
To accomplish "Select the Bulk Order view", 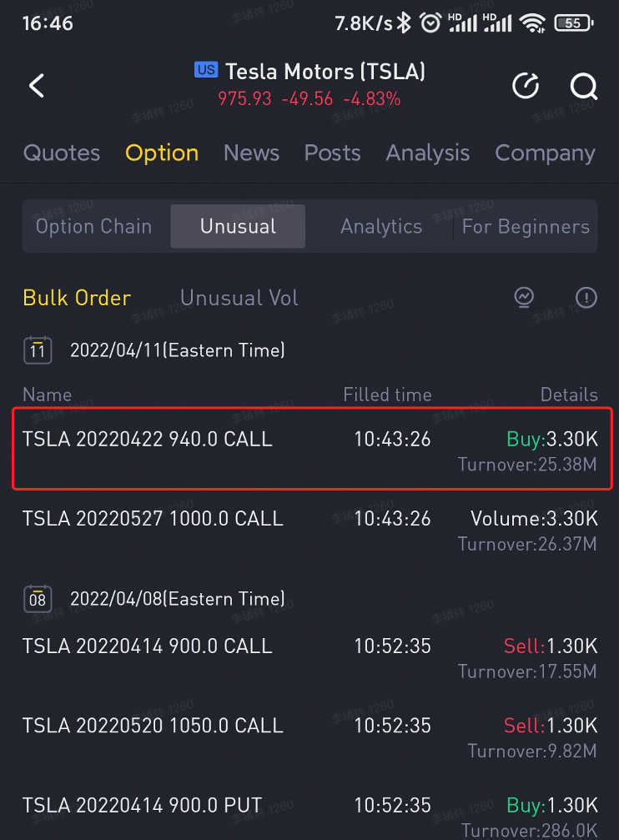I will (x=77, y=298).
